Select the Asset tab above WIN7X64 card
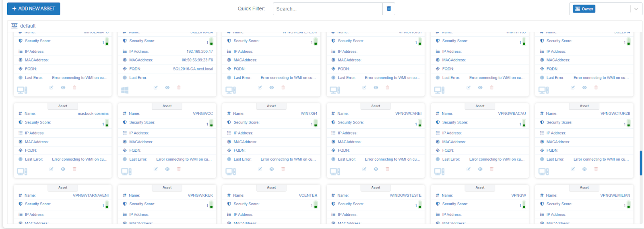The image size is (644, 229). (271, 106)
